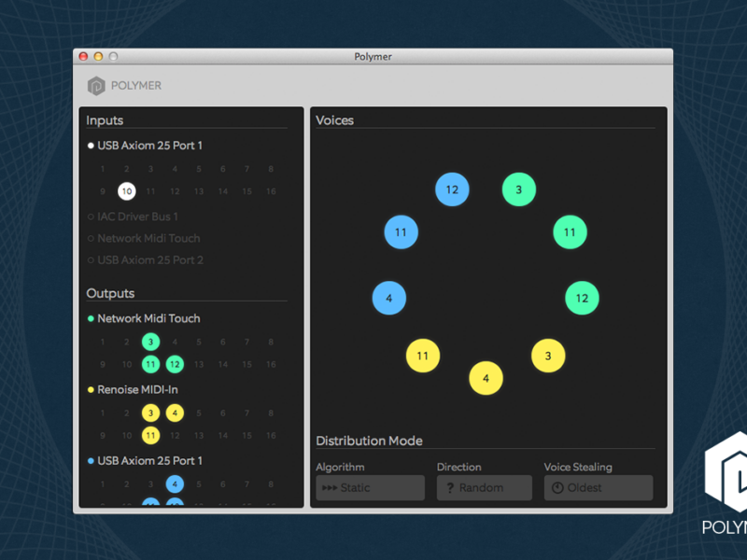The image size is (747, 560).
Task: Click the blue voice circle 12
Action: (x=452, y=189)
